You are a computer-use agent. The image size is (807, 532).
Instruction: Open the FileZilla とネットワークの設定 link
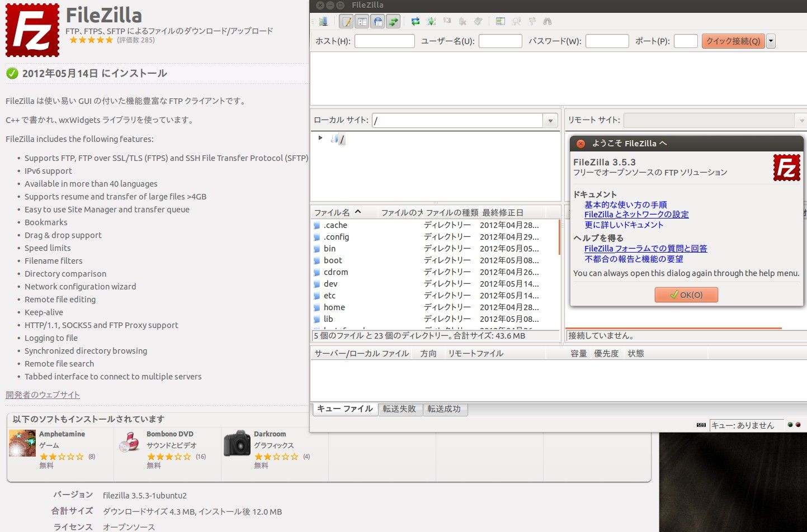(636, 215)
